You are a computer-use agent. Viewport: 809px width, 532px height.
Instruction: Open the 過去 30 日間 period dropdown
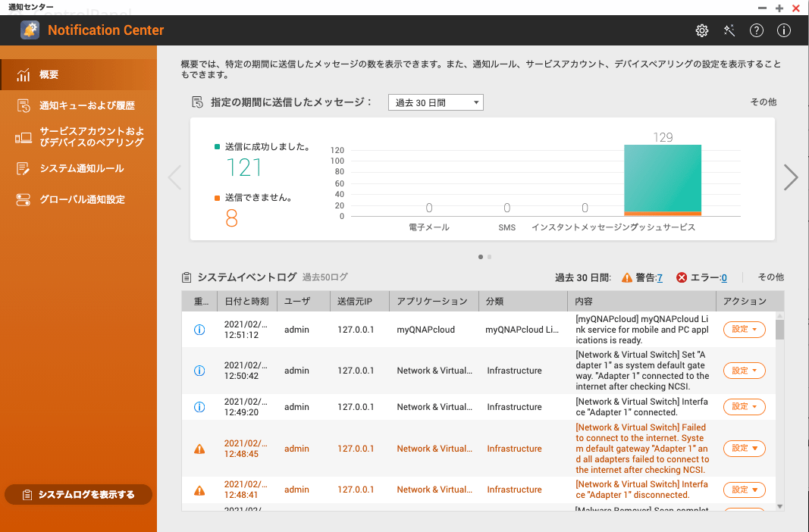(x=435, y=102)
